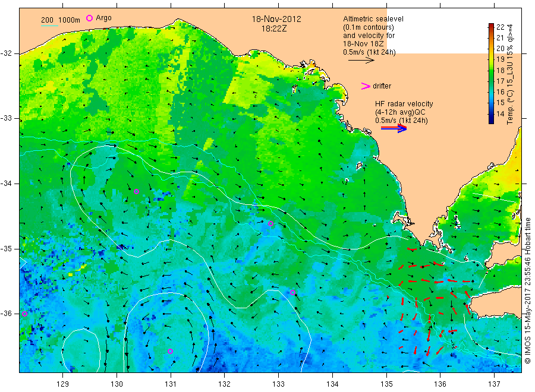Click longitude axis label 135
The width and height of the screenshot is (535, 392).
tap(386, 384)
